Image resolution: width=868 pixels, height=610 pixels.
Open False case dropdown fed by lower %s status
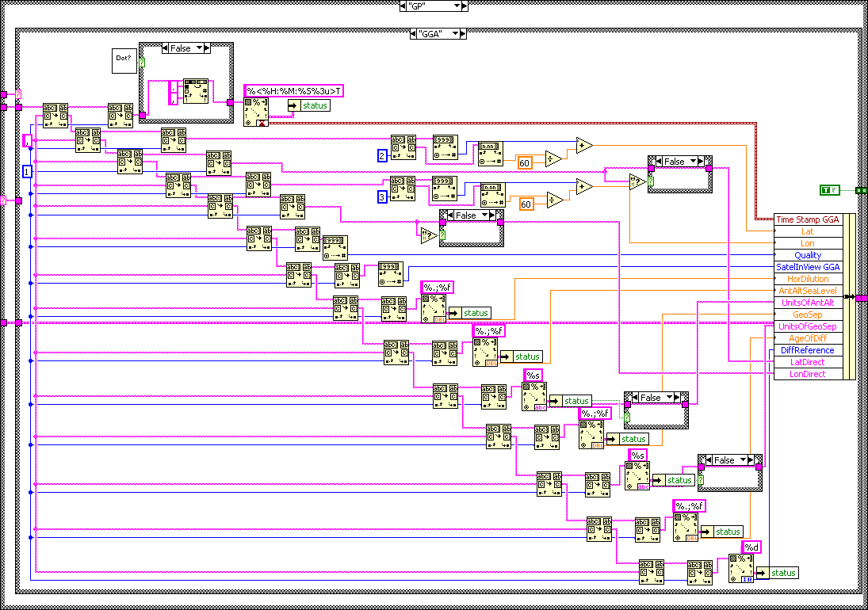point(743,459)
